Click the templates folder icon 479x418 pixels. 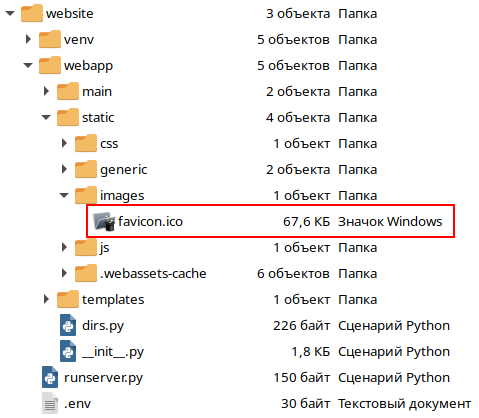point(68,299)
